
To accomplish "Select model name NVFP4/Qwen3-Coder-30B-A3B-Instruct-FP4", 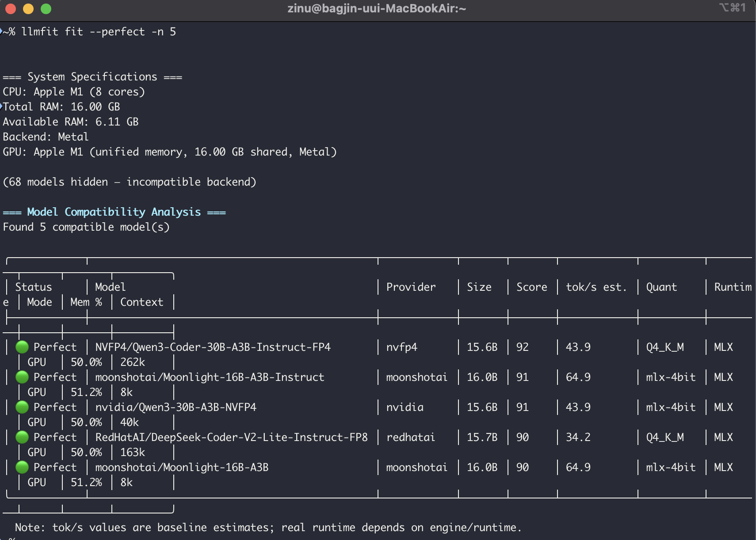I will pyautogui.click(x=213, y=347).
